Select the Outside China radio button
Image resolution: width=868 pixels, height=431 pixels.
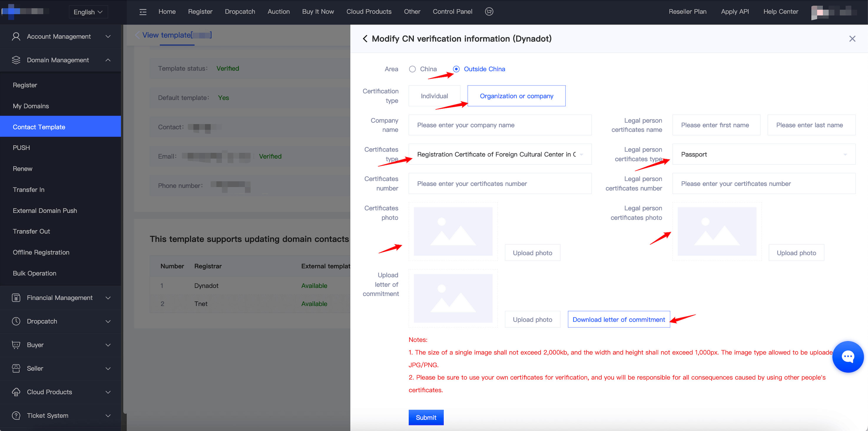pos(456,69)
